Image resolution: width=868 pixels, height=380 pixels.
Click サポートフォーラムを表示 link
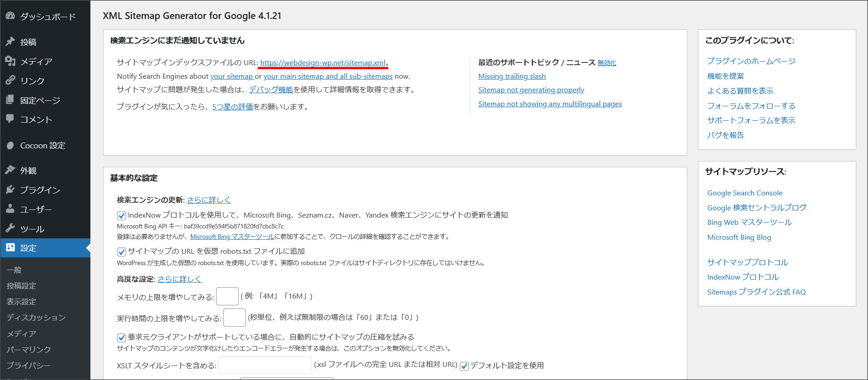751,120
